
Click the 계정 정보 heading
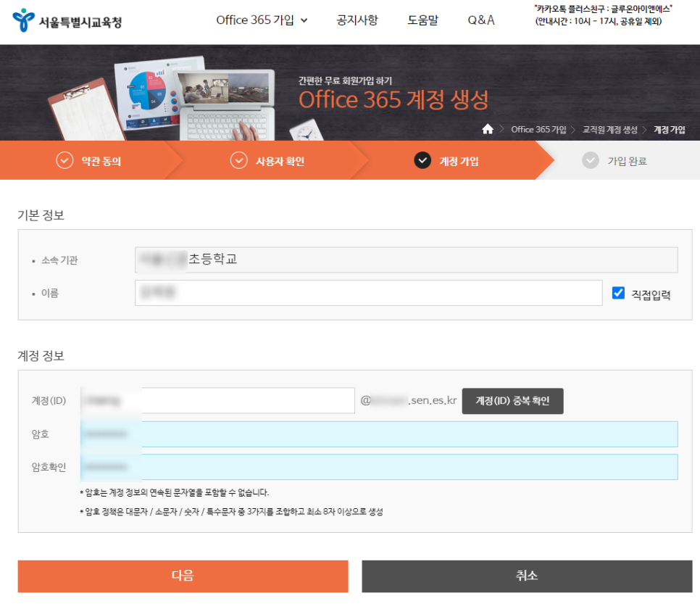click(x=41, y=356)
